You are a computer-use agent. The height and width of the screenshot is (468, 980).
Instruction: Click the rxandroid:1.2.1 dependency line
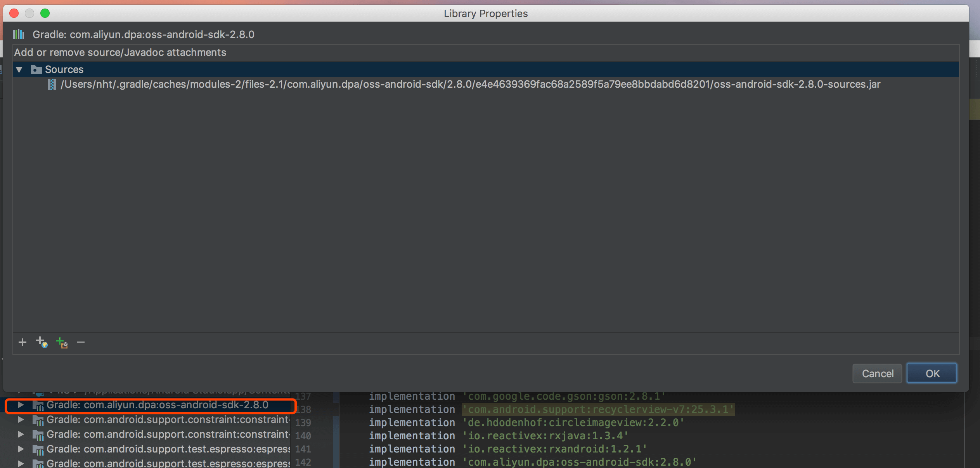pyautogui.click(x=508, y=449)
